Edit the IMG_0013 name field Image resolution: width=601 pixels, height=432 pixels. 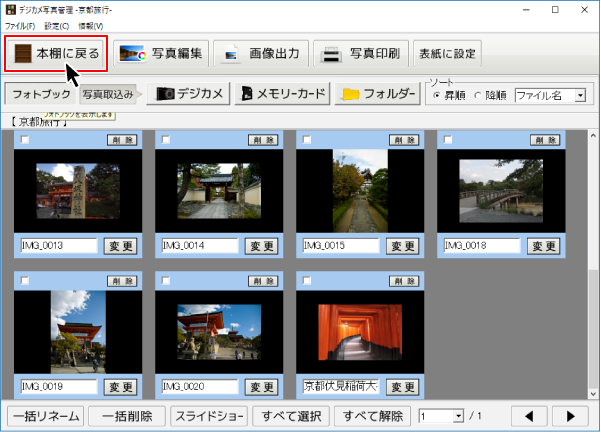[59, 246]
